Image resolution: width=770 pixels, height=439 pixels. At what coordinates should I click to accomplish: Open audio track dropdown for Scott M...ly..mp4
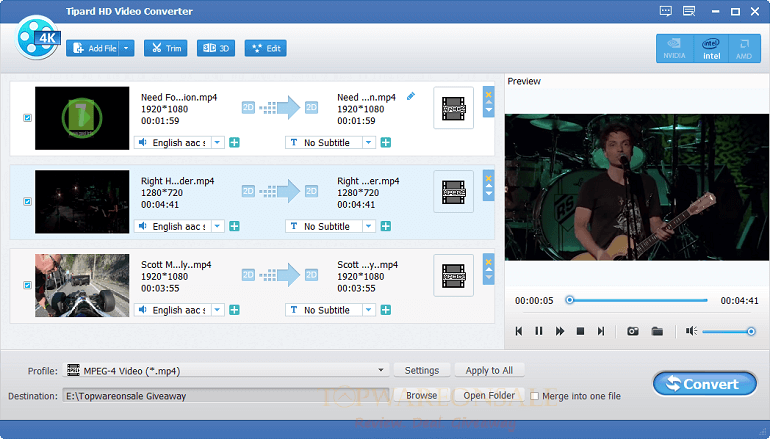(x=218, y=310)
